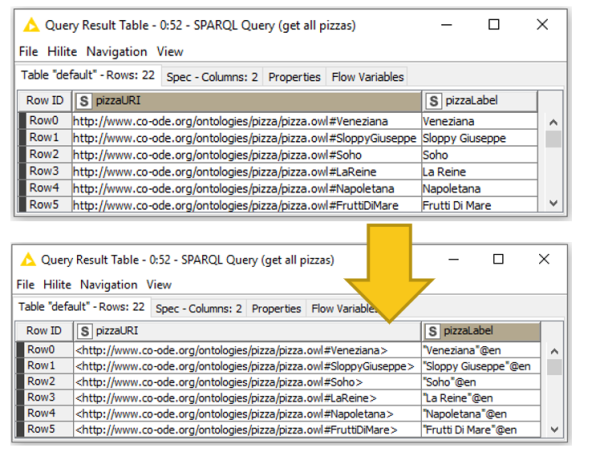The image size is (600, 456).
Task: Click scroll up arrow in upper window table
Action: 553,122
